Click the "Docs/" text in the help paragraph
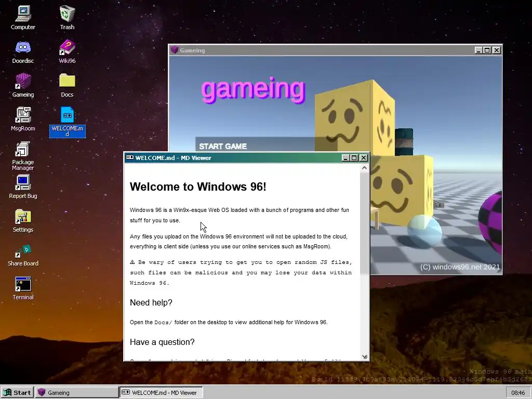532x399 pixels. pyautogui.click(x=163, y=322)
